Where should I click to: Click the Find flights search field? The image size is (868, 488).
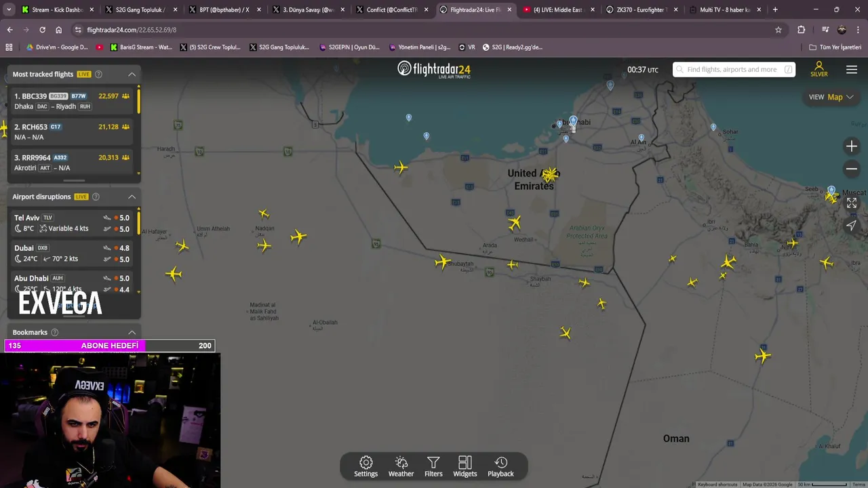tap(734, 69)
